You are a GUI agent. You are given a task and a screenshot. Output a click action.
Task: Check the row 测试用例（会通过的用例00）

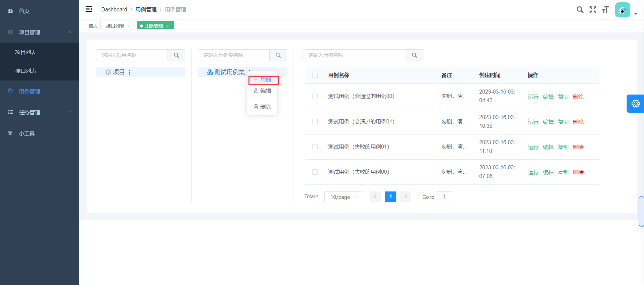[315, 96]
